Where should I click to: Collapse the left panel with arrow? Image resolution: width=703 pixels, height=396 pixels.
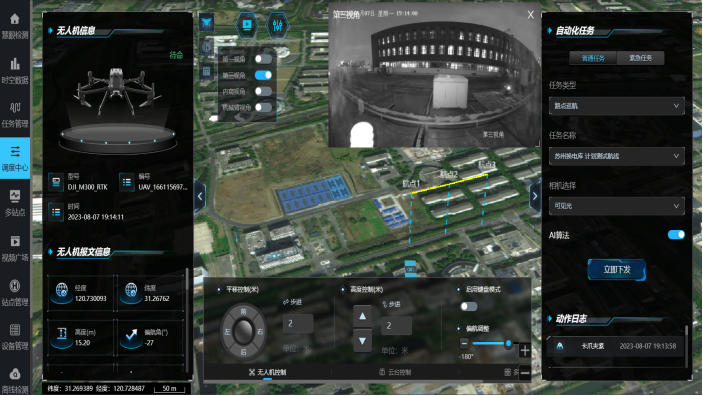200,196
